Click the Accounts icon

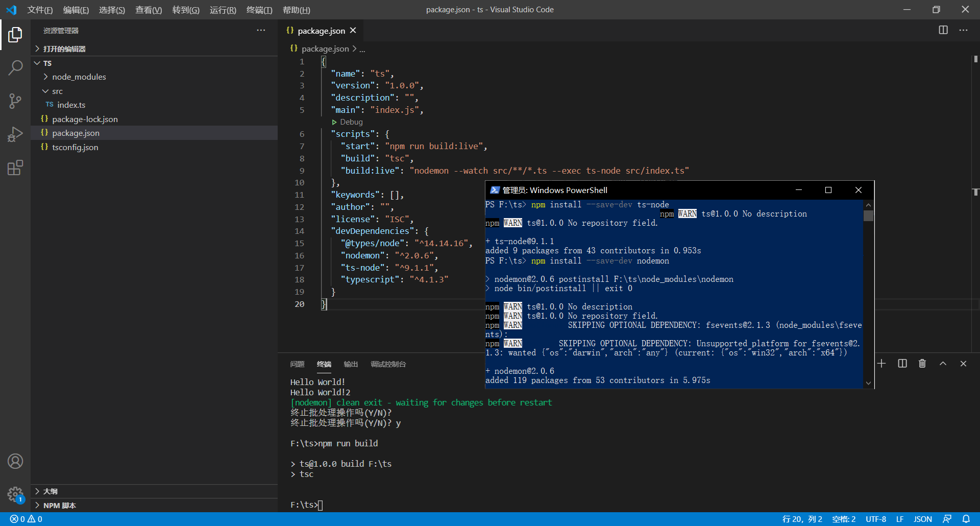click(x=15, y=461)
